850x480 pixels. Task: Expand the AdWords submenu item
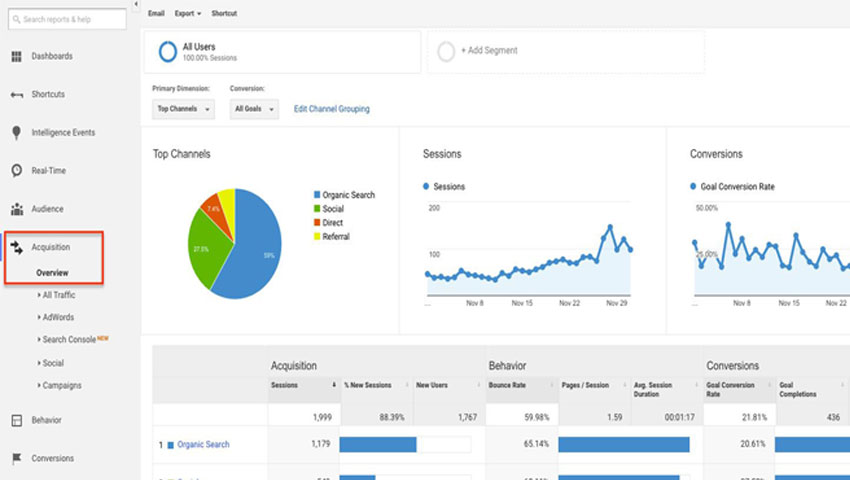pyautogui.click(x=57, y=317)
